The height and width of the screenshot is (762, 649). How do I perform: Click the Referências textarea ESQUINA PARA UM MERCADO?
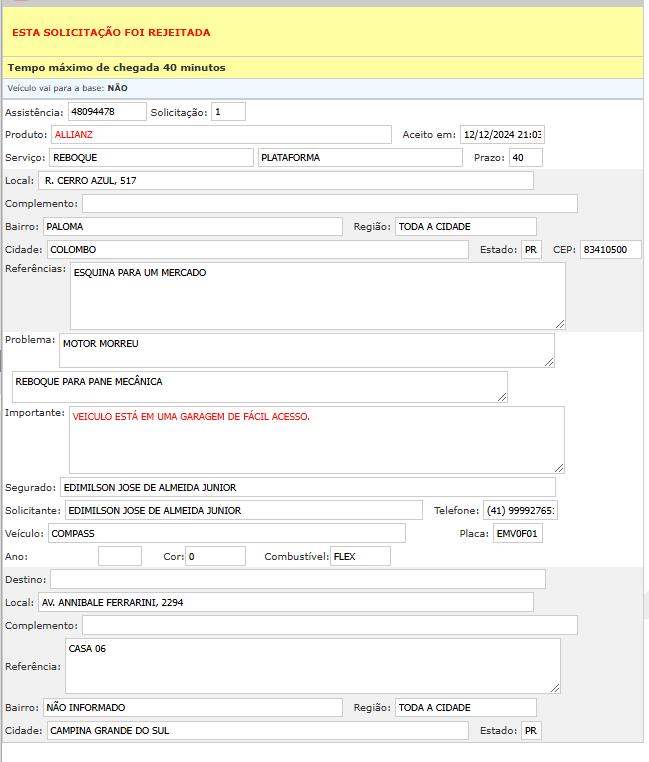click(318, 296)
